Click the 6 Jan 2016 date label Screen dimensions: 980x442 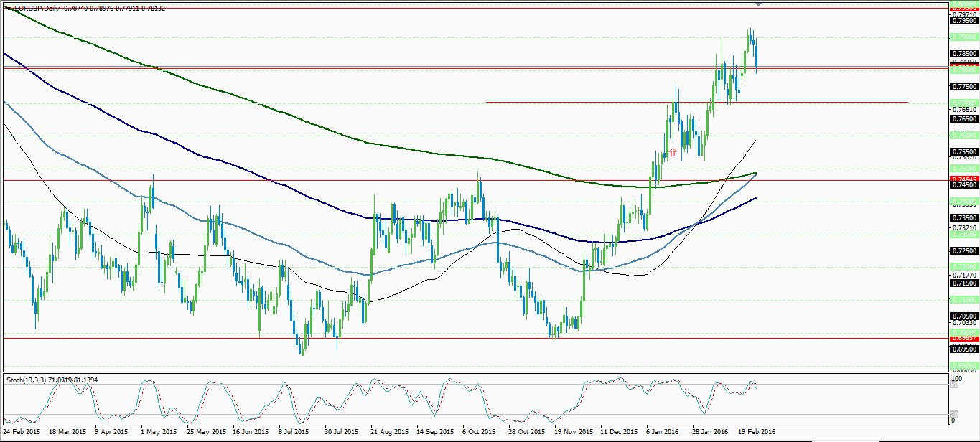coord(663,433)
